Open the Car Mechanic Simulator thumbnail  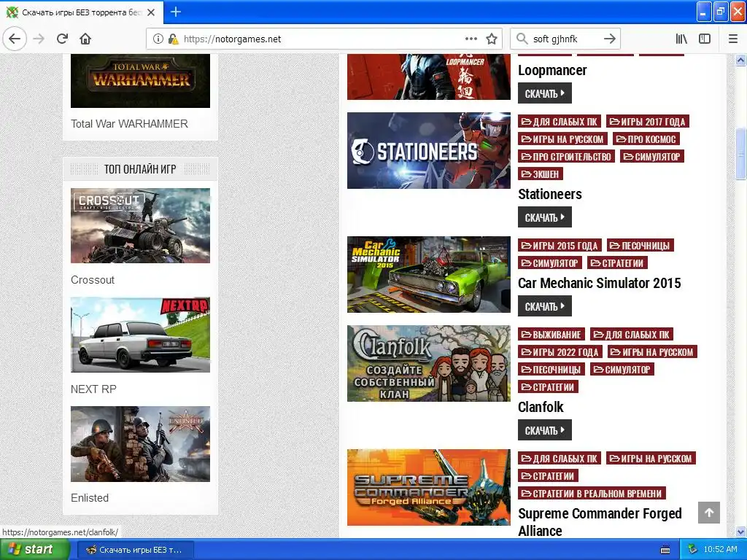[x=429, y=274]
